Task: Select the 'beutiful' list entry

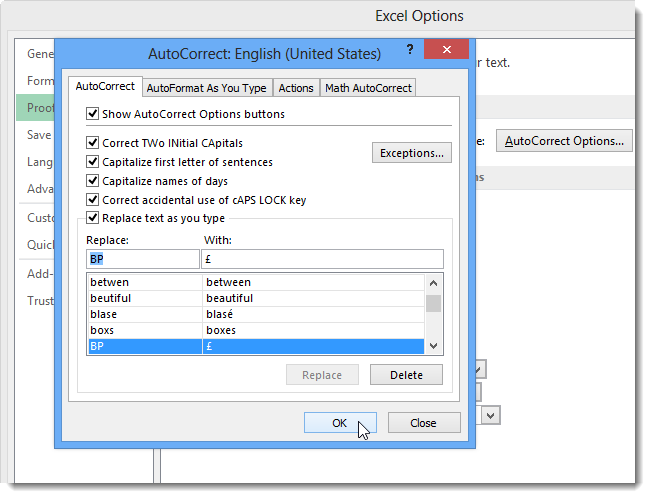Action: 256,299
